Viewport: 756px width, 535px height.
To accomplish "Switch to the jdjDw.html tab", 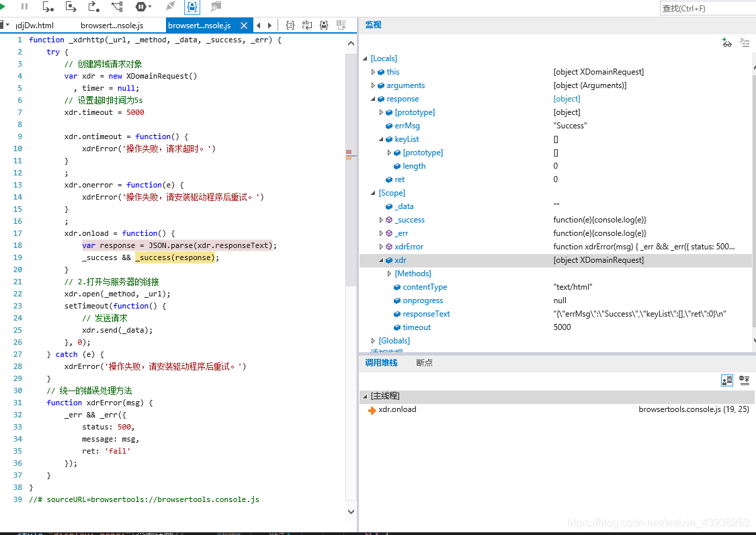I will point(35,26).
